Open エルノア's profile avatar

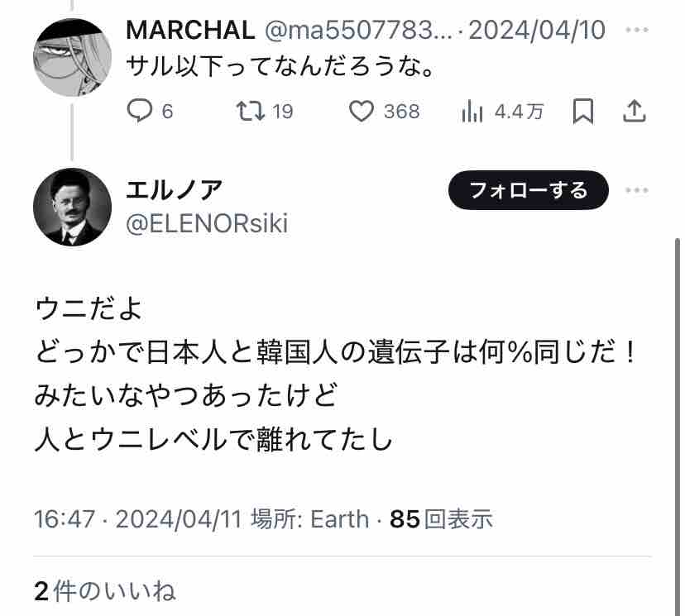(x=72, y=207)
